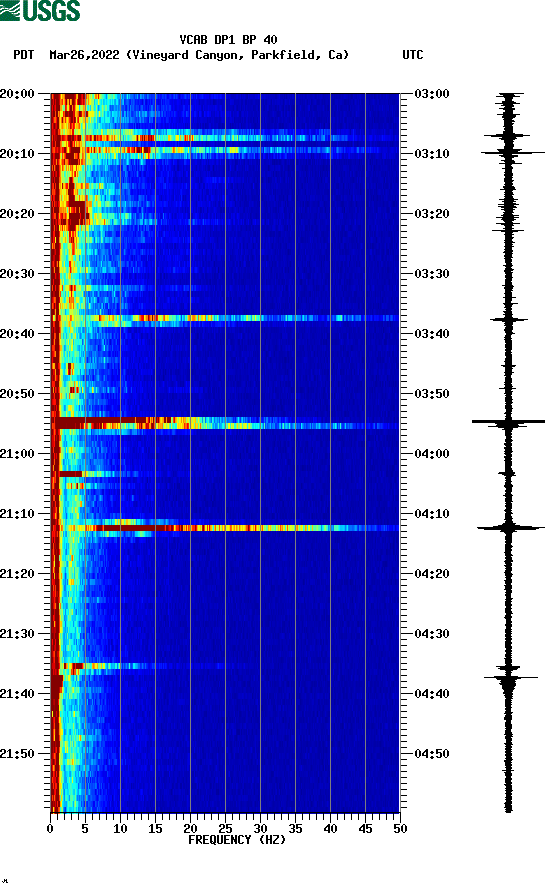Image resolution: width=552 pixels, height=892 pixels.
Task: Click the 03:20 UTC time label
Action: coord(432,214)
